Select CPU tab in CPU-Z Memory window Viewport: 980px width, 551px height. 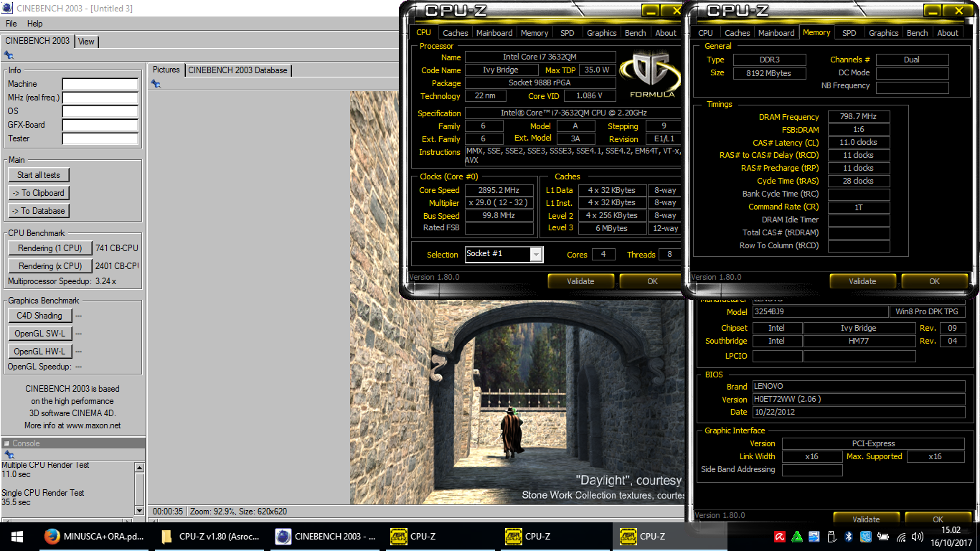(x=705, y=33)
